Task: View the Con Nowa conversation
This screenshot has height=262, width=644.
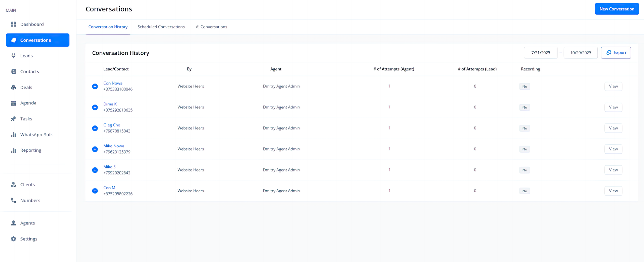Action: (x=613, y=86)
